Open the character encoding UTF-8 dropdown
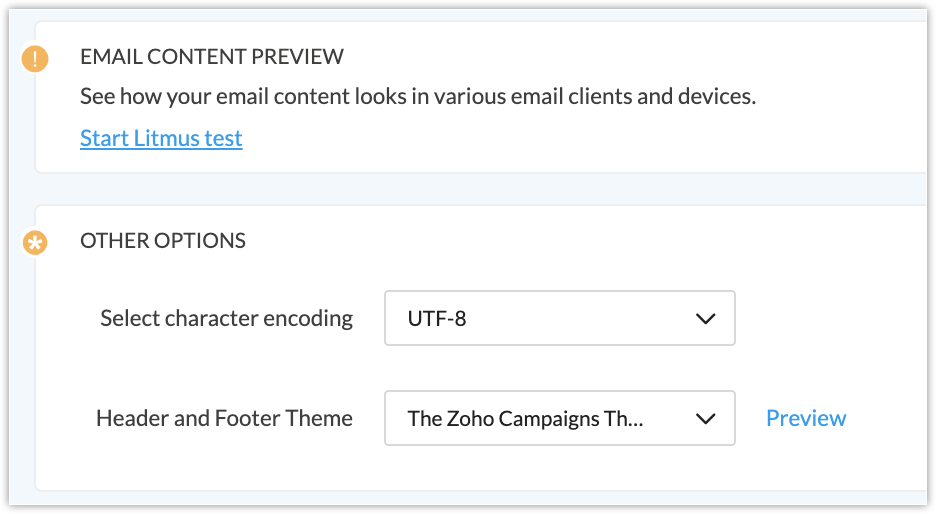 (559, 318)
